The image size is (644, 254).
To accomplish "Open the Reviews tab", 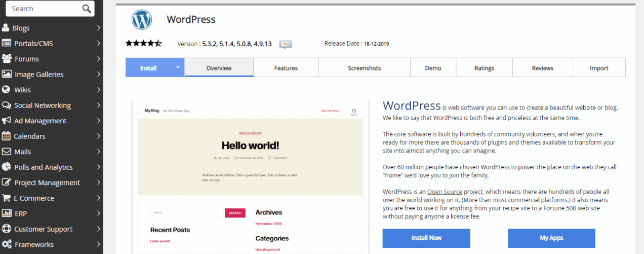I will tap(543, 68).
